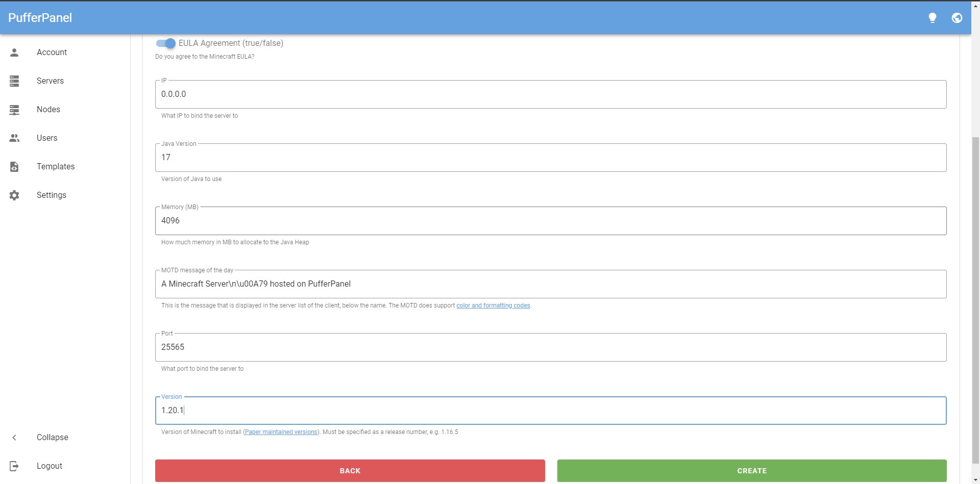Collapse the sidebar with the chevron icon

(x=14, y=437)
